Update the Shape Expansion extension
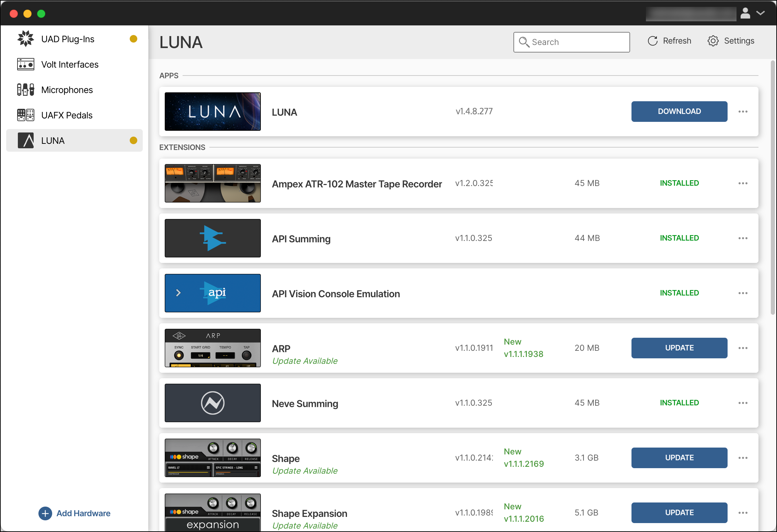Image resolution: width=777 pixels, height=532 pixels. [679, 512]
